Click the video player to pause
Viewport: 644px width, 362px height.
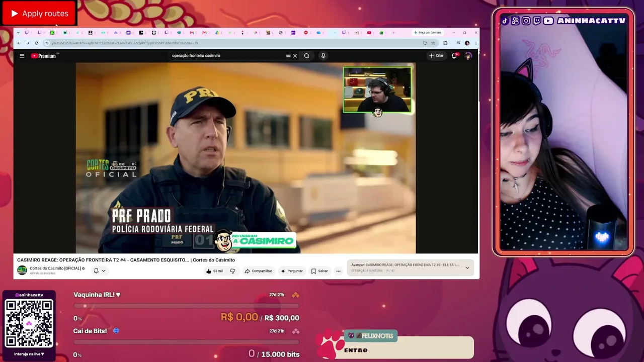coord(246,158)
